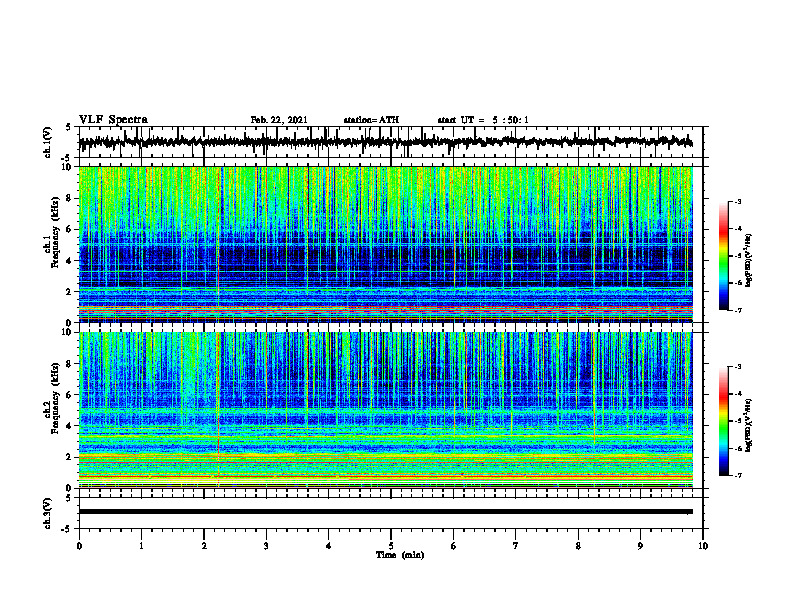Click the "-7" label on ch.1 color bar
Screen dimensions: 792x612
coord(738,310)
